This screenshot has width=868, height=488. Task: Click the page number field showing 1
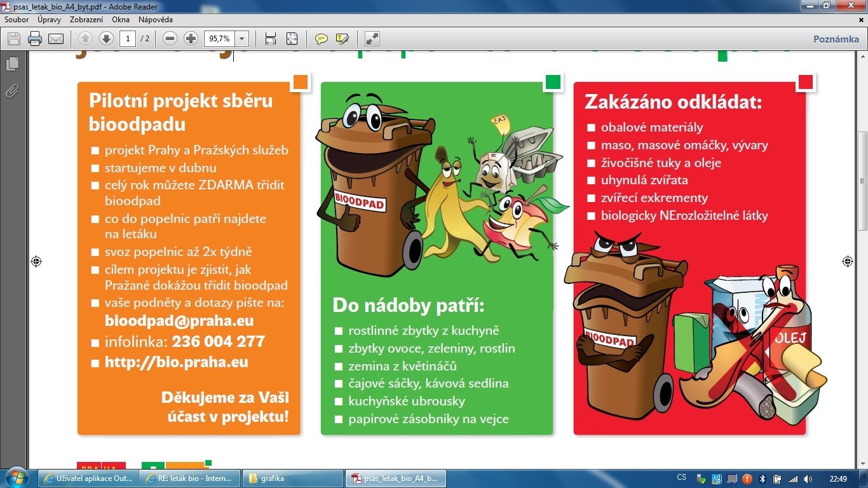click(x=128, y=39)
